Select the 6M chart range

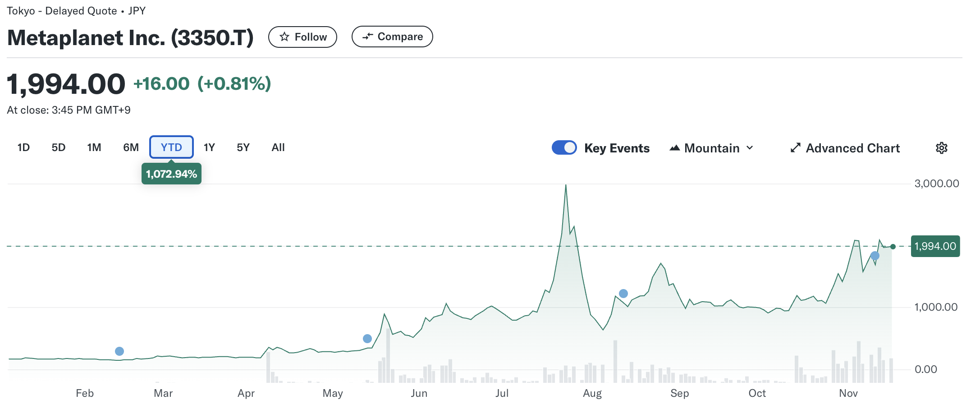click(131, 147)
